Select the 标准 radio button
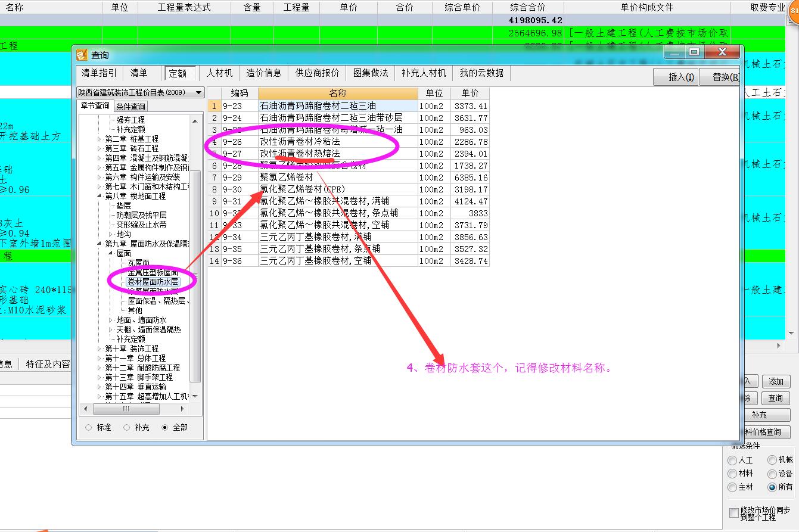The image size is (799, 532). click(x=89, y=427)
